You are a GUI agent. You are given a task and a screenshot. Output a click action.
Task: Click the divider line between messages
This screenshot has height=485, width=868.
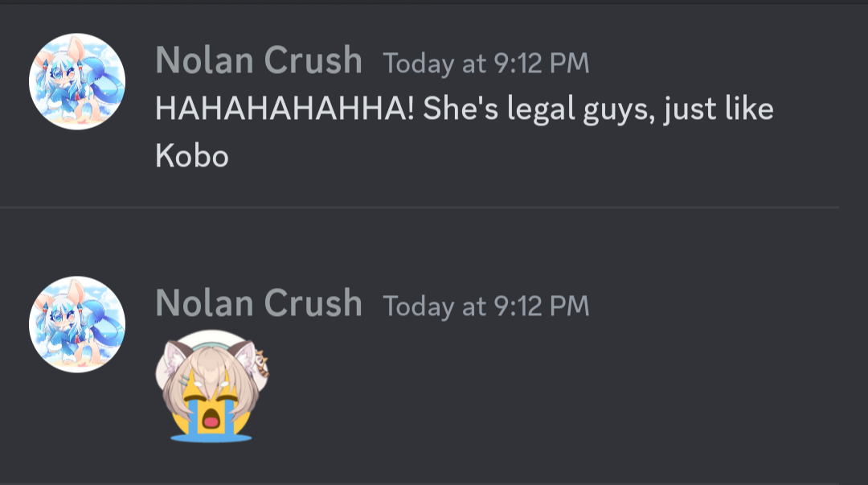pyautogui.click(x=420, y=208)
